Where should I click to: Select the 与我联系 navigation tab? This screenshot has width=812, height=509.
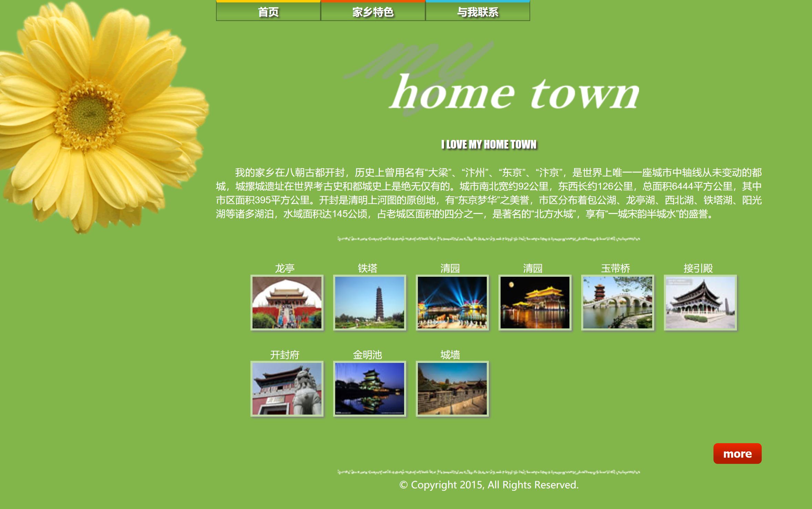click(477, 12)
